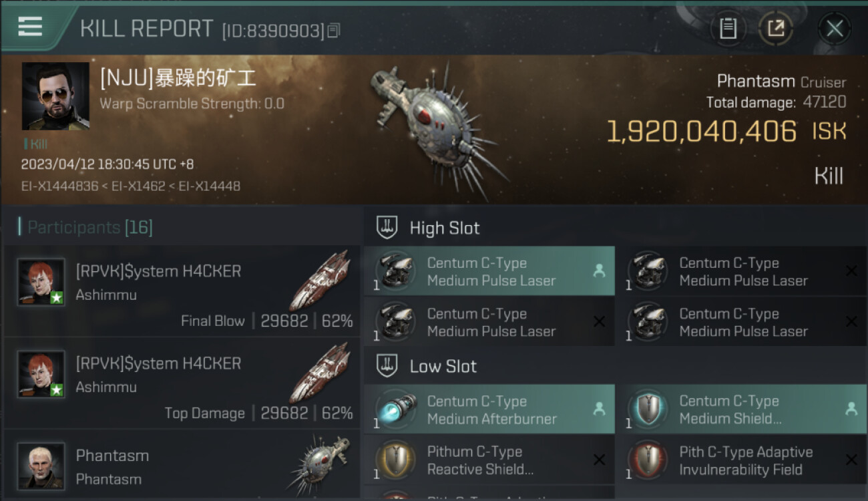This screenshot has width=868, height=501.
Task: Click the Centum C-Type Medium Afterburner module
Action: (489, 409)
